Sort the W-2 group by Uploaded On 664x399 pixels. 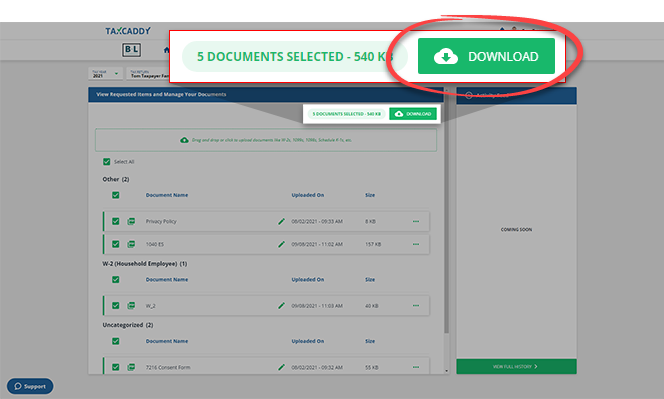(308, 280)
